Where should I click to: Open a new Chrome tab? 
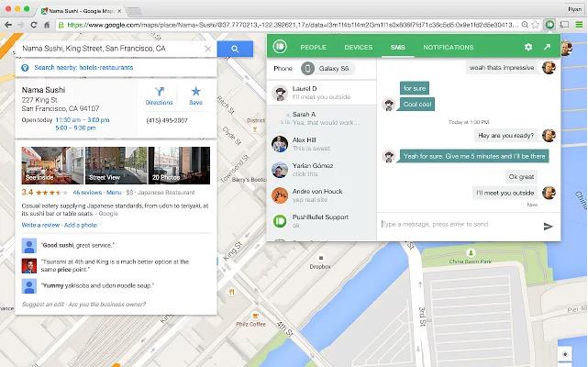(134, 12)
